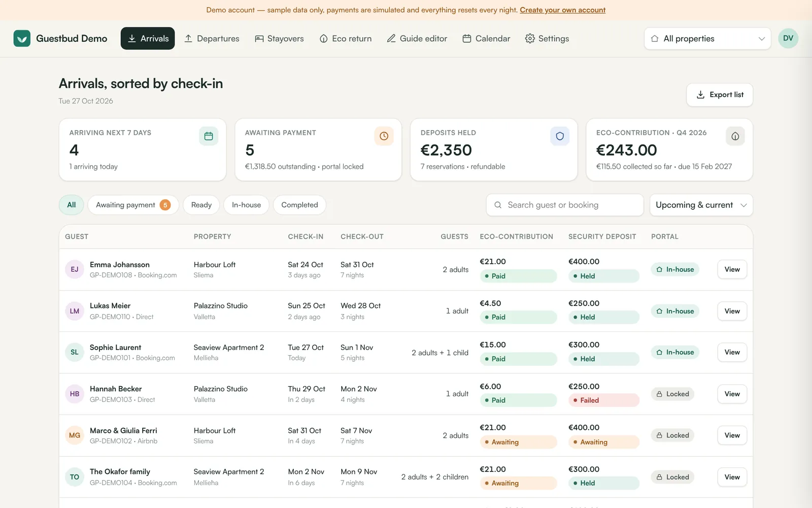This screenshot has height=508, width=812.
Task: Click the LM avatar for Lukas Meier
Action: point(75,311)
